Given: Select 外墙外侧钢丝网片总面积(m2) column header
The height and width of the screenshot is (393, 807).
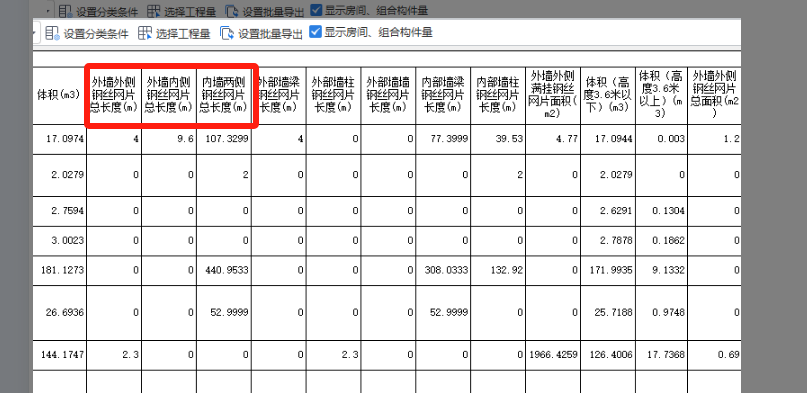Looking at the screenshot, I should [714, 95].
